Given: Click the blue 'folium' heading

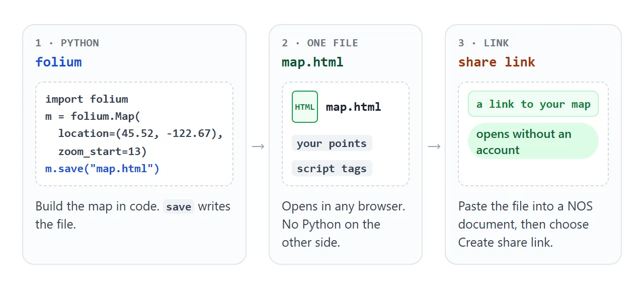Looking at the screenshot, I should tap(58, 62).
